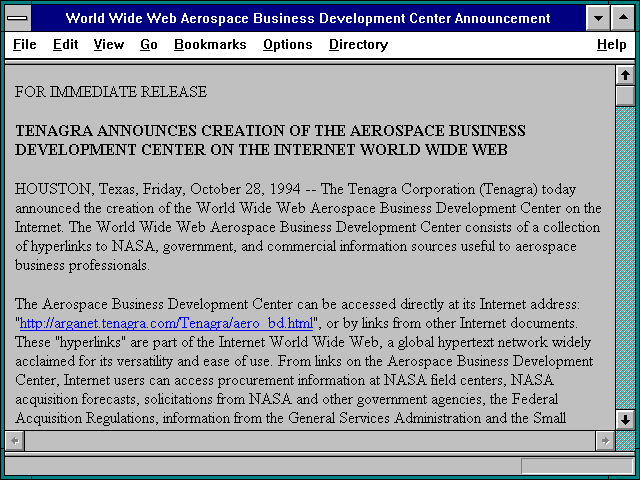Click the vertical scrollbar down arrow
Image resolution: width=640 pixels, height=480 pixels.
(625, 420)
